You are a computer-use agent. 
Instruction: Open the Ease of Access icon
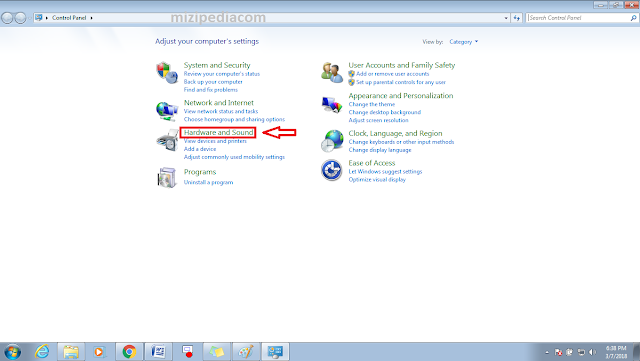332,170
